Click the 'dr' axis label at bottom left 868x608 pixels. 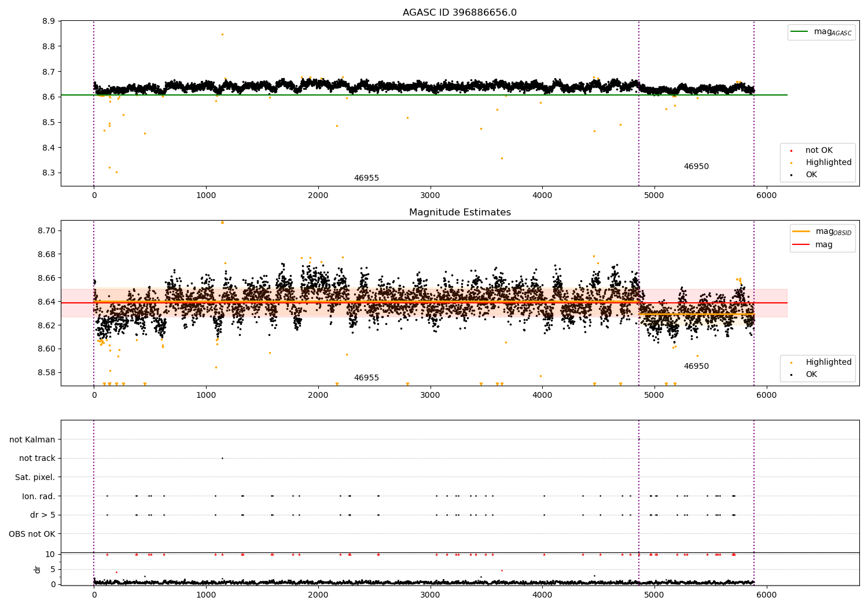[38, 569]
